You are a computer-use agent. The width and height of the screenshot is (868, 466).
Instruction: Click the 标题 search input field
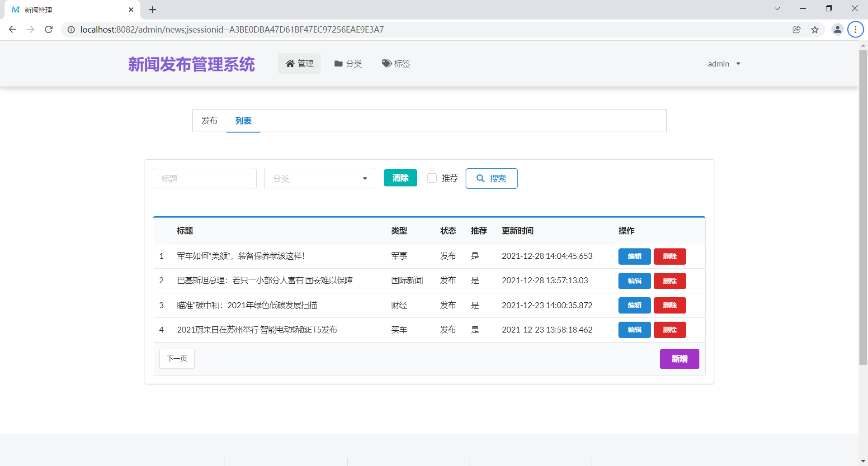204,178
